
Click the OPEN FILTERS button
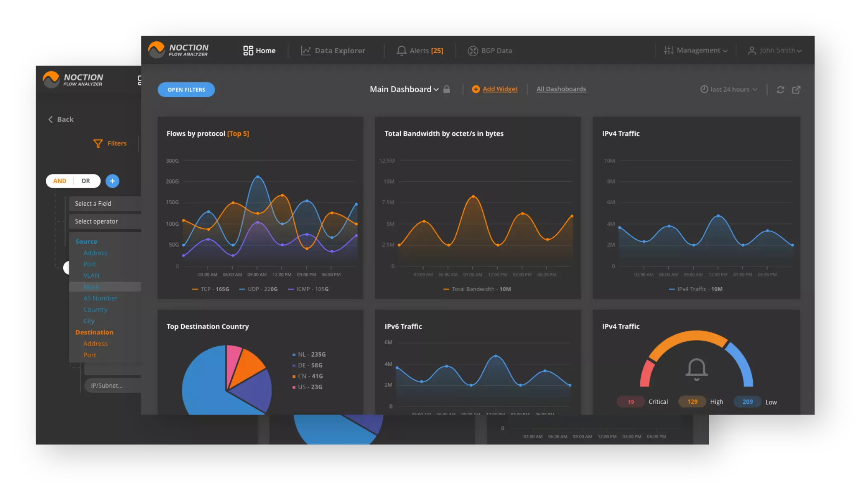pos(186,89)
